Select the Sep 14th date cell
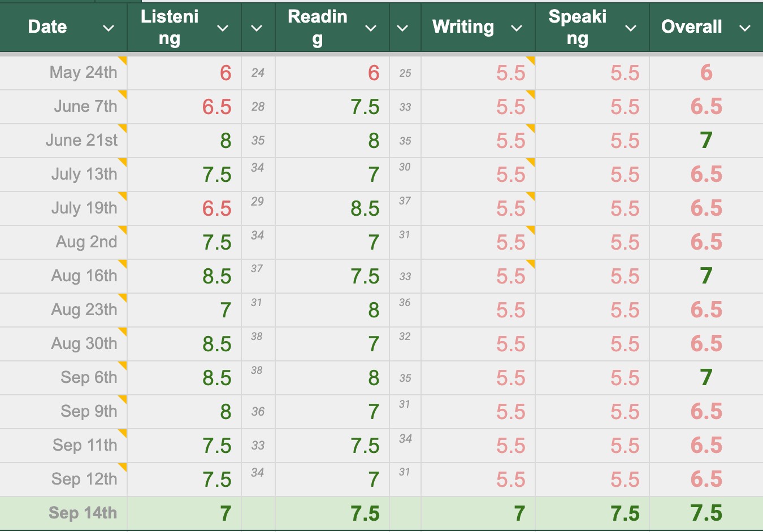This screenshot has width=763, height=532. coord(83,513)
